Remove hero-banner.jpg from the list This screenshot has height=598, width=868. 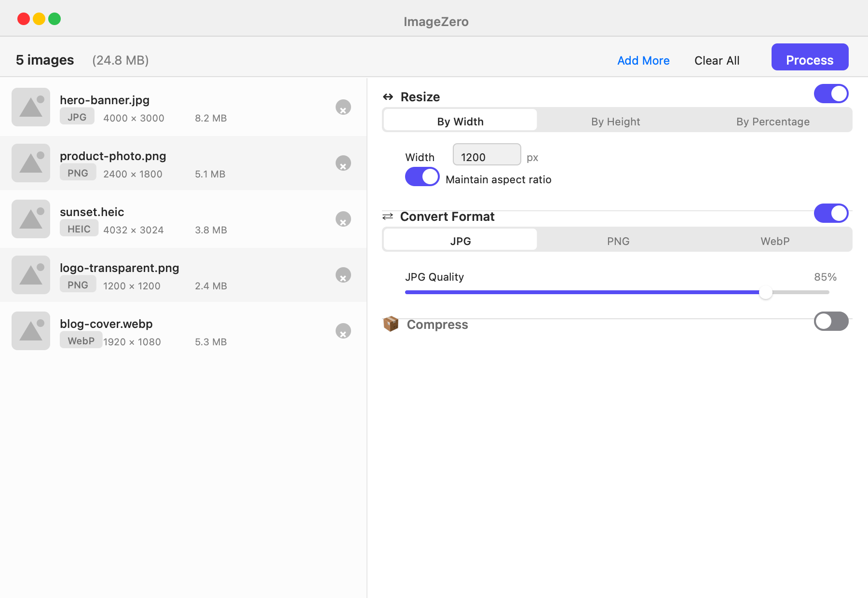coord(343,107)
